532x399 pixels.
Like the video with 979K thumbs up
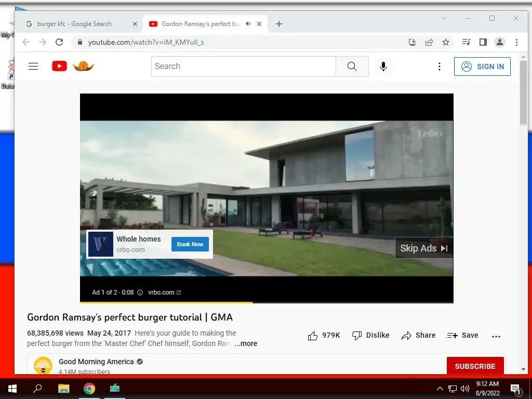(x=324, y=336)
